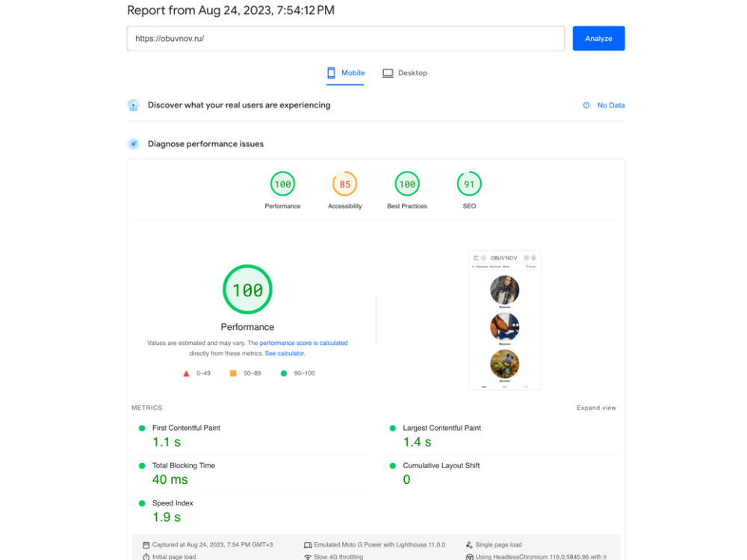Click the green dot beside Speed Index
The image size is (747, 560).
click(141, 503)
